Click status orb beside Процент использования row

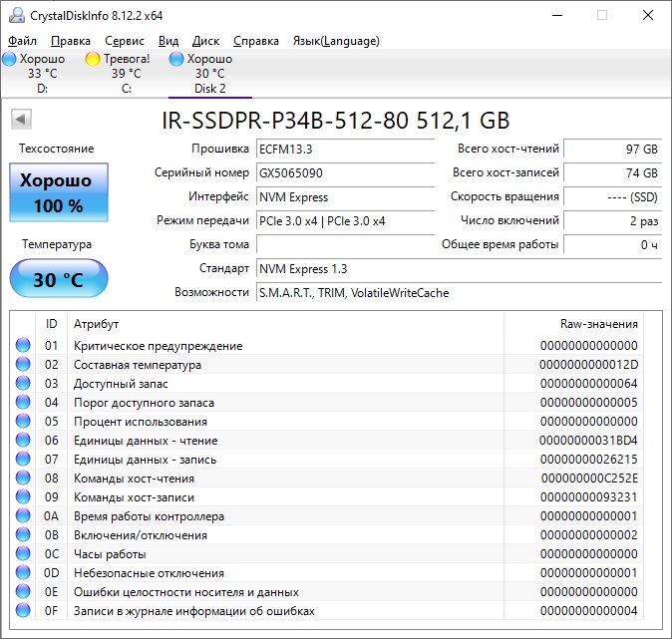pyautogui.click(x=23, y=422)
